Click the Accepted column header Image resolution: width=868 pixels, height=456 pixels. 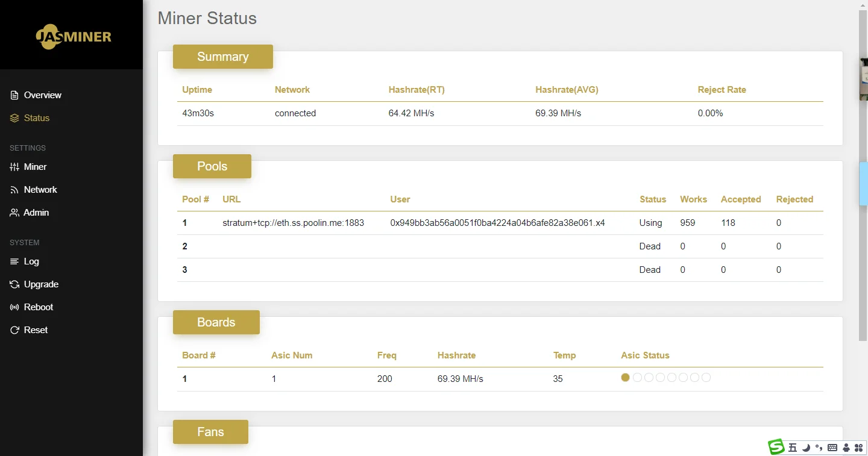[x=741, y=199]
